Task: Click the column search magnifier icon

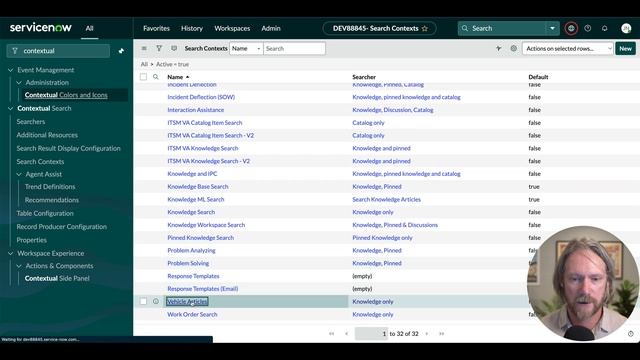Action: 156,77
